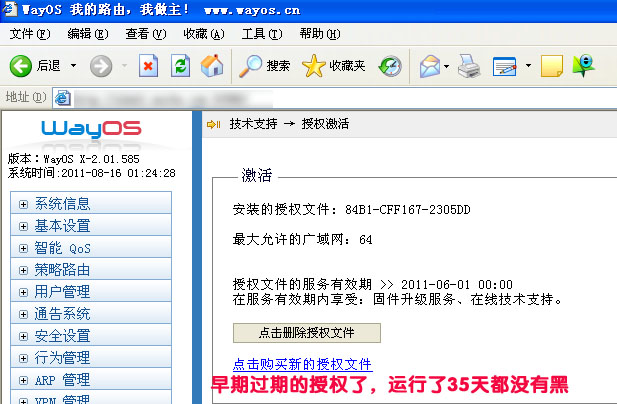Screen dimensions: 617x404
Task: Expand 通告系统 tree node
Action: [24, 314]
